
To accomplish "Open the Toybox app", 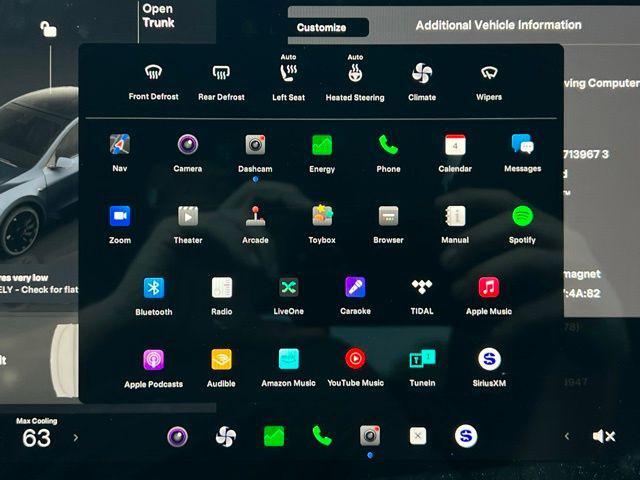I will (322, 216).
